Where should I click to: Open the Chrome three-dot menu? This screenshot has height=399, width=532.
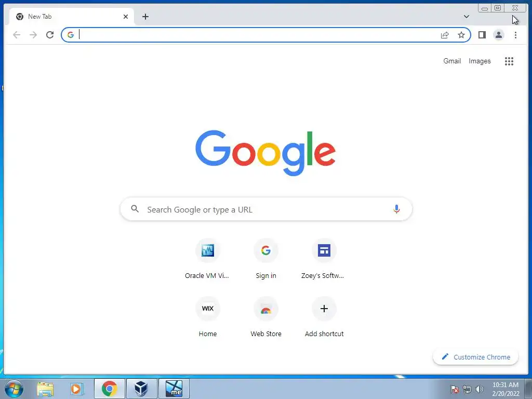[x=515, y=35]
